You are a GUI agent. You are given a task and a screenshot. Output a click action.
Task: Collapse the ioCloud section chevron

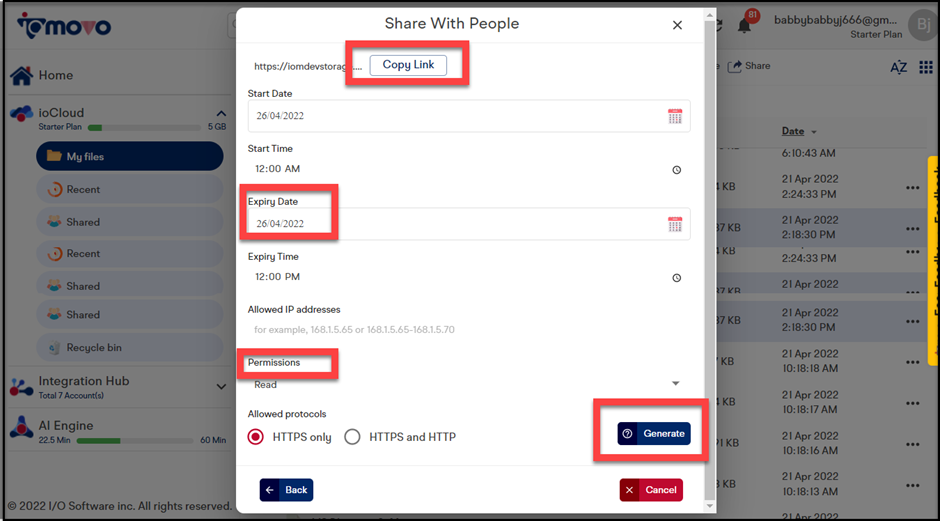(221, 113)
